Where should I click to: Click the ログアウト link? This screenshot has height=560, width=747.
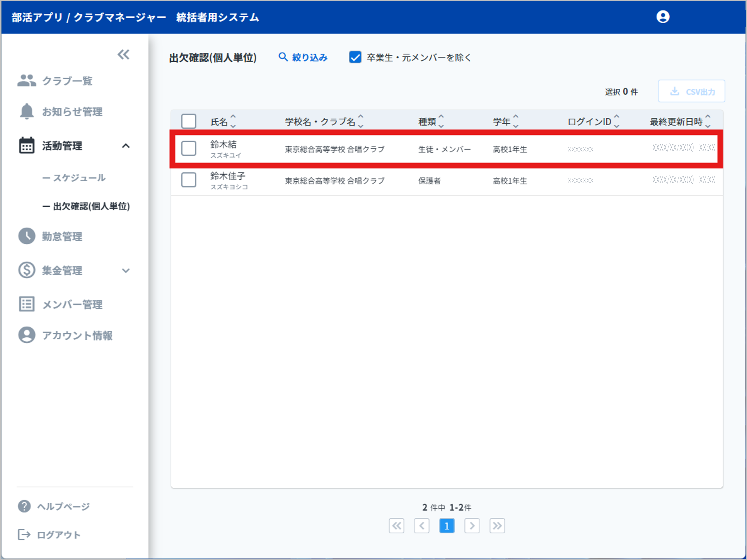coord(58,535)
